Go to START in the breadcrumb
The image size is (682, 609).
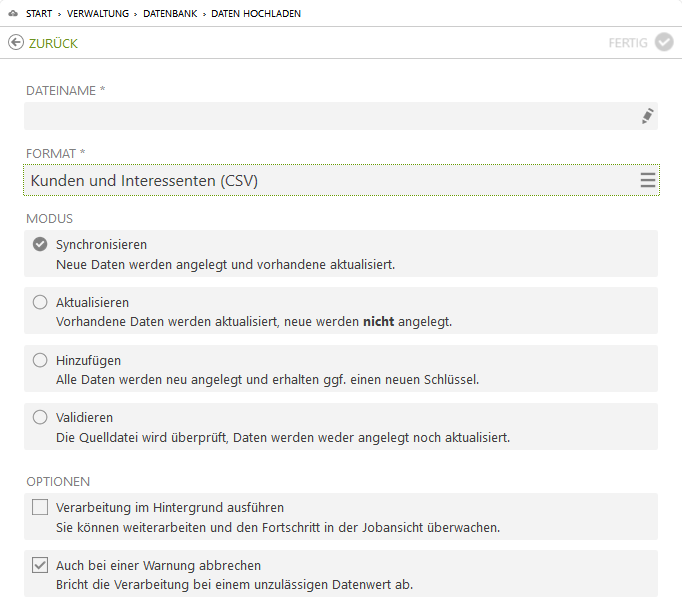39,13
